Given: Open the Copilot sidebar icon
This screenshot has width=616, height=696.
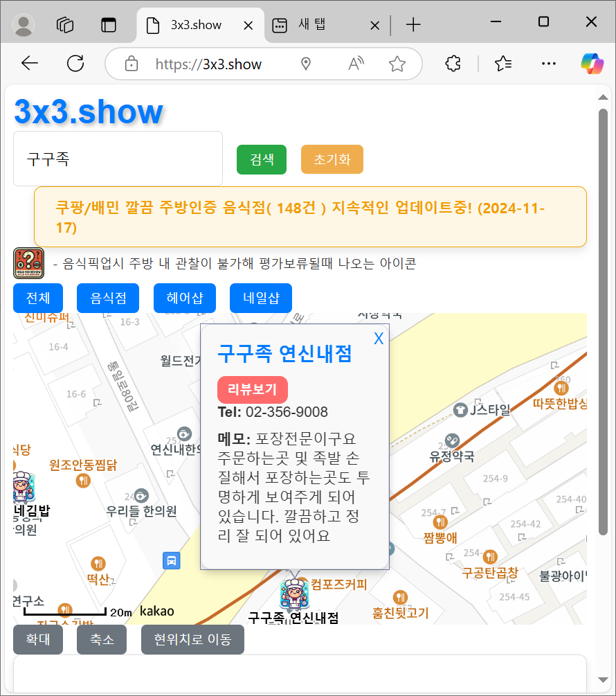Looking at the screenshot, I should click(x=592, y=64).
